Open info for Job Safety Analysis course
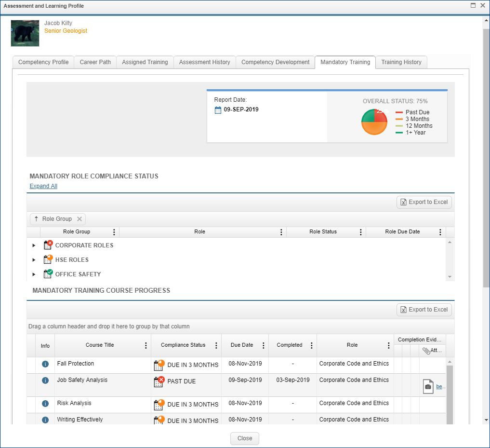Image resolution: width=490 pixels, height=448 pixels. pyautogui.click(x=45, y=380)
